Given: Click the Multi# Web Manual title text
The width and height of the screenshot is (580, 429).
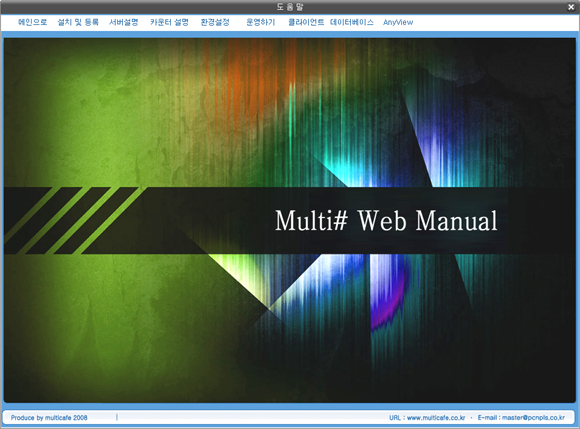Looking at the screenshot, I should click(x=386, y=220).
